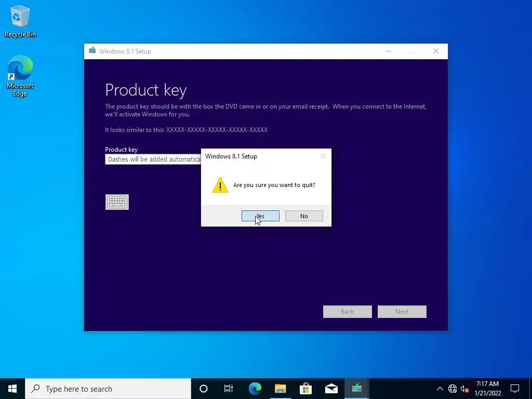The height and width of the screenshot is (399, 532).
Task: Open network status in system tray
Action: 453,389
